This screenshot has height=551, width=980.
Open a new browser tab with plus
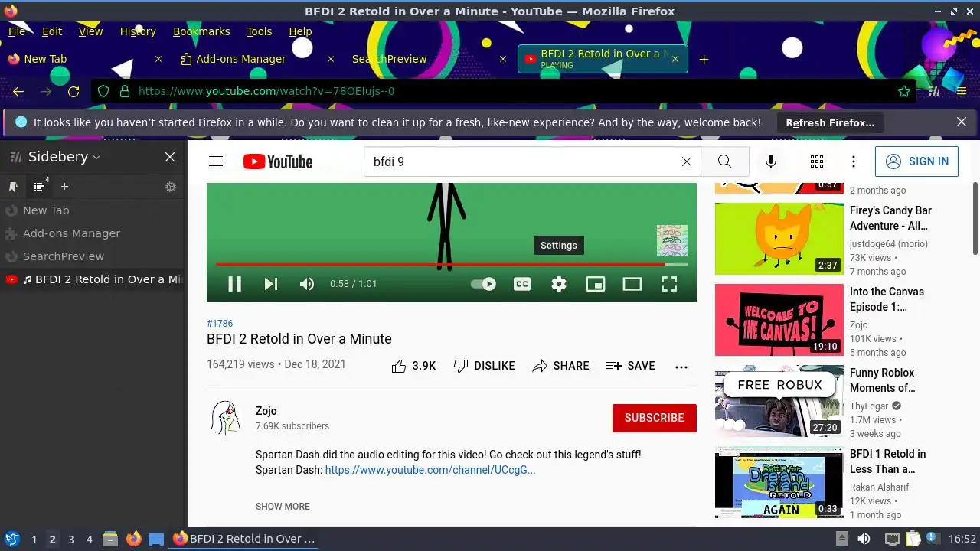point(704,59)
